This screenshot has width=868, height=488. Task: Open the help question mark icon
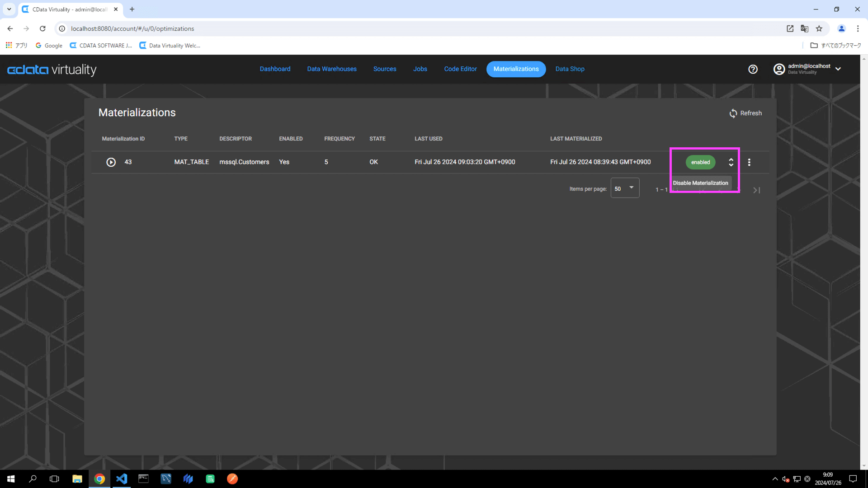[753, 69]
